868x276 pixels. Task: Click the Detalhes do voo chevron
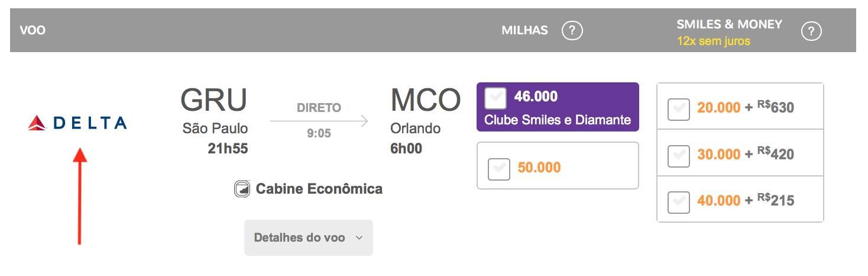pos(359,238)
